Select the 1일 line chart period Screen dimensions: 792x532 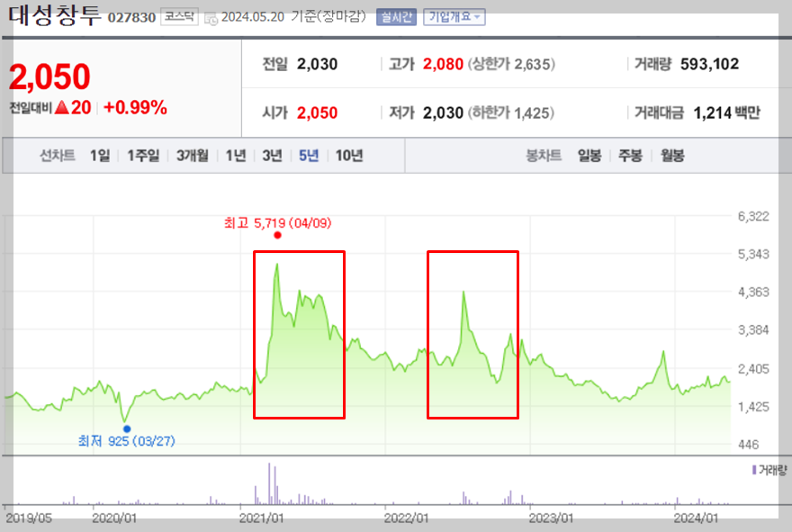[x=100, y=156]
